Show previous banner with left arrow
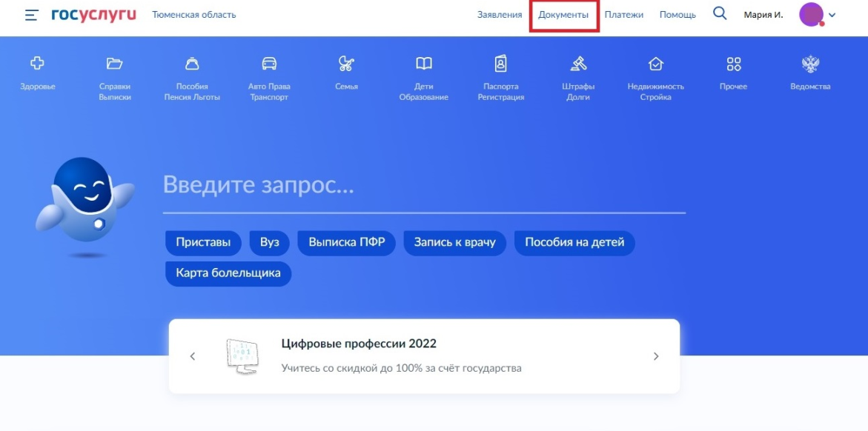The image size is (868, 431). click(x=193, y=356)
